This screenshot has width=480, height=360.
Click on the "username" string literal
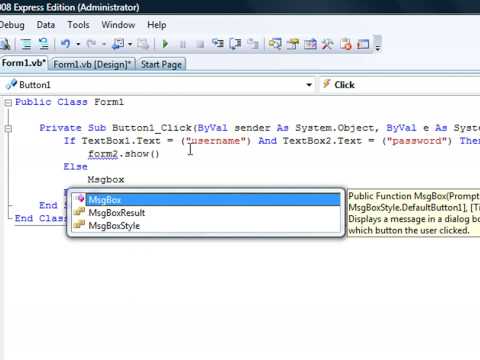click(216, 141)
